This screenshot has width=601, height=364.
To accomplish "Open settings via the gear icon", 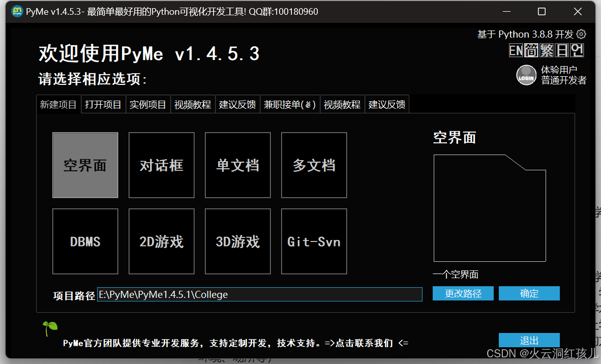I will pos(581,34).
